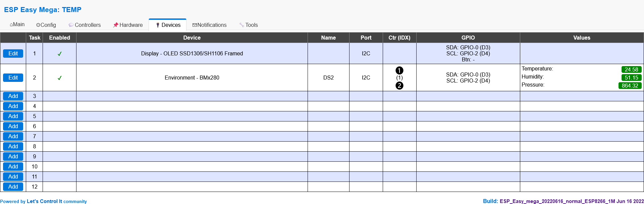Add a device to task 7
Image resolution: width=644 pixels, height=204 pixels.
pos(13,137)
